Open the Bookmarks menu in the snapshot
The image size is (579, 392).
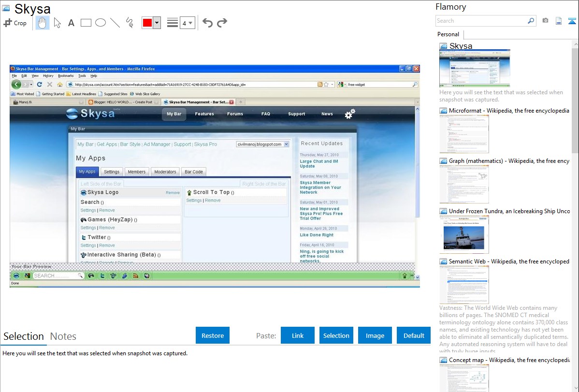(x=66, y=76)
